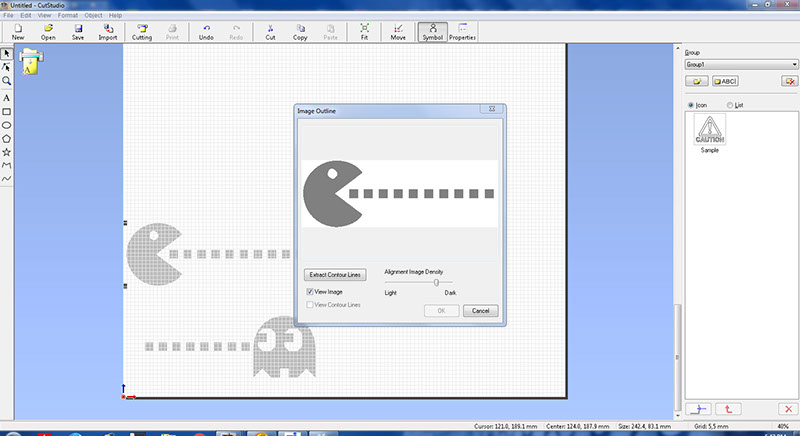Open the Properties toolbar item

462,32
